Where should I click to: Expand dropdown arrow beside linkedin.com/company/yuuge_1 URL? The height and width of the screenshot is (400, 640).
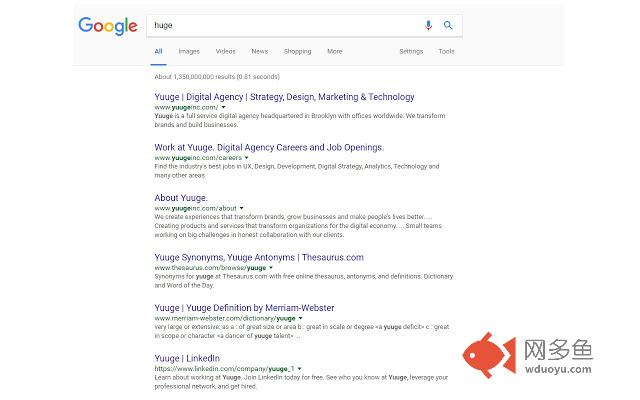tap(300, 369)
